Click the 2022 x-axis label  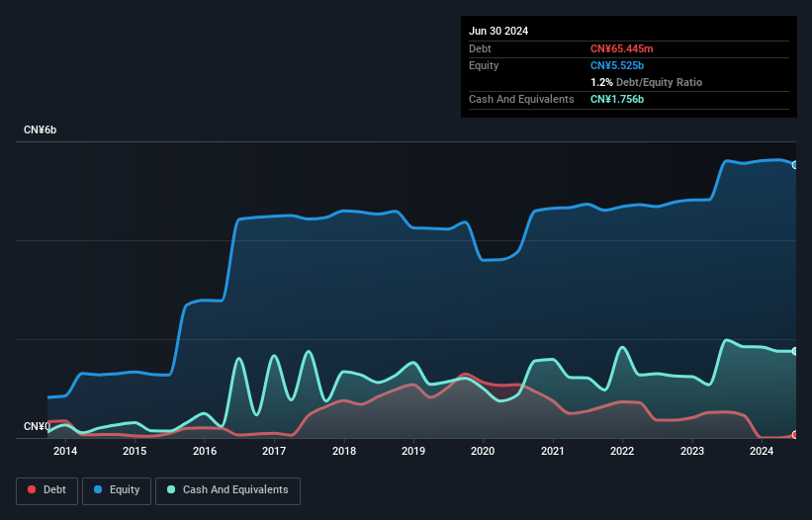(x=622, y=451)
